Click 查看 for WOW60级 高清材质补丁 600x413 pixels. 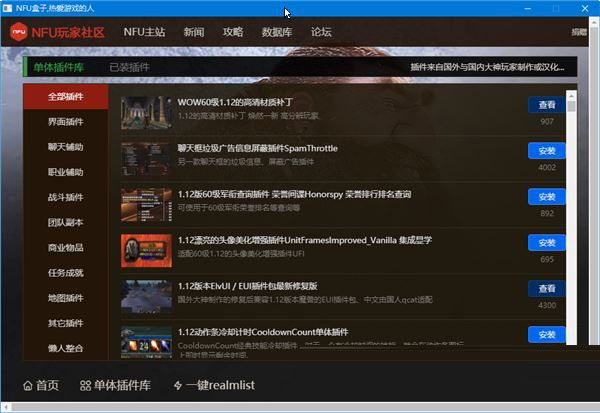(547, 105)
